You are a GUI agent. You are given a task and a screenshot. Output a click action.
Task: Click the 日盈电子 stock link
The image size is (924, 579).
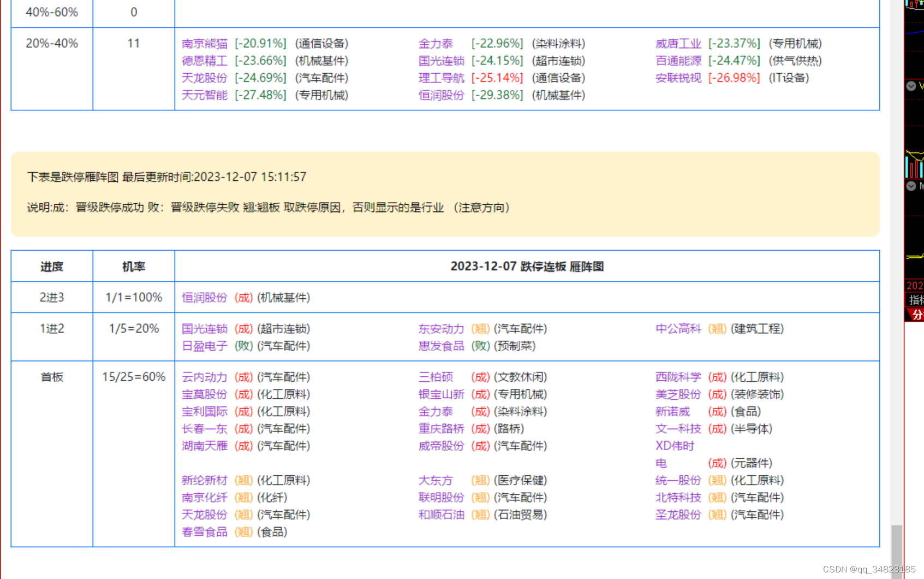204,346
